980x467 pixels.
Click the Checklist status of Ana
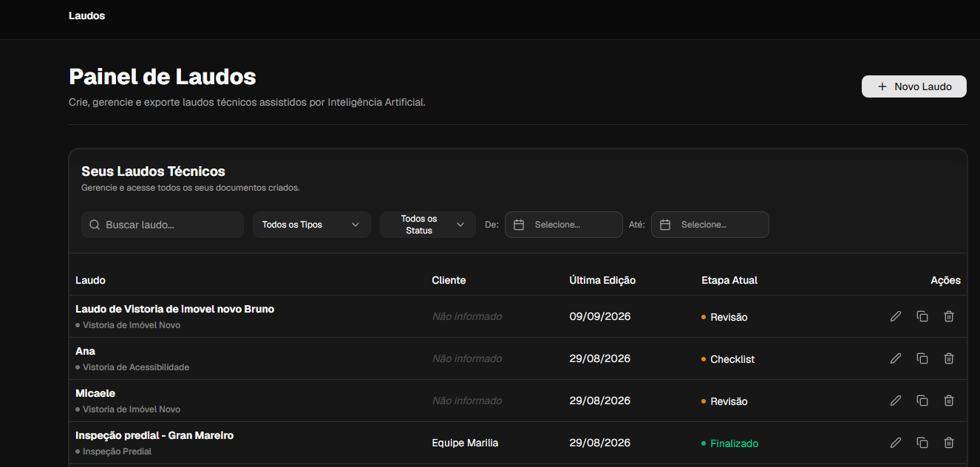click(732, 359)
